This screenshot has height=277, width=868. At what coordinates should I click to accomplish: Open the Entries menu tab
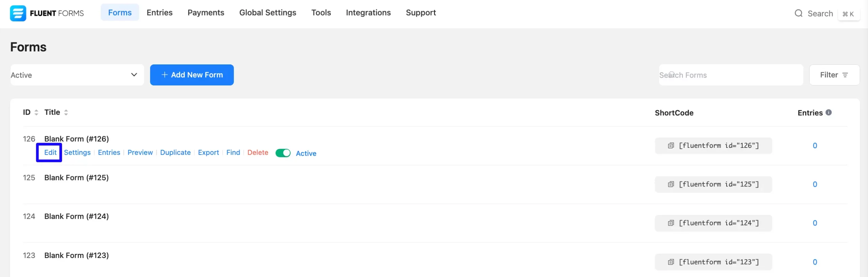(159, 13)
